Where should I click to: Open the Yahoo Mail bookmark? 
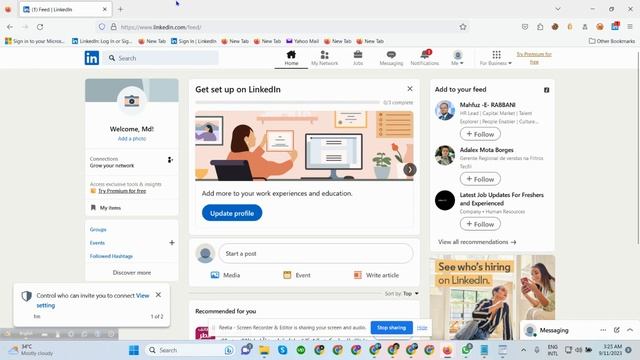(302, 41)
